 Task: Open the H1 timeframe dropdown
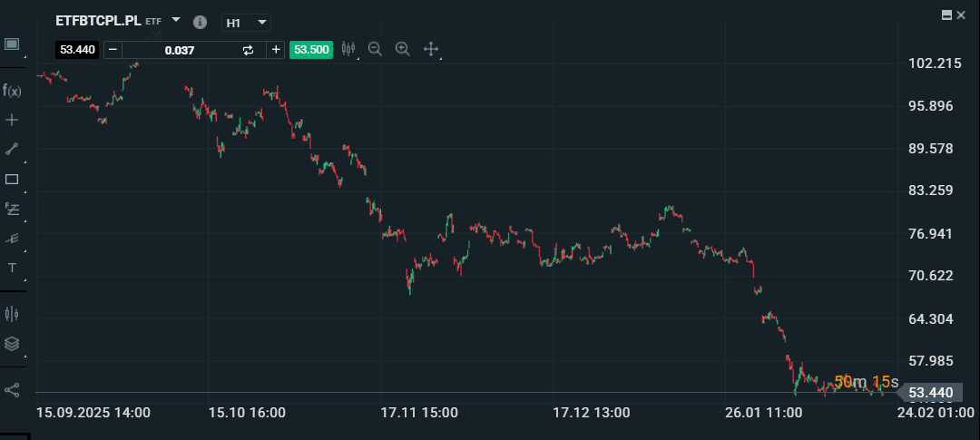point(246,23)
